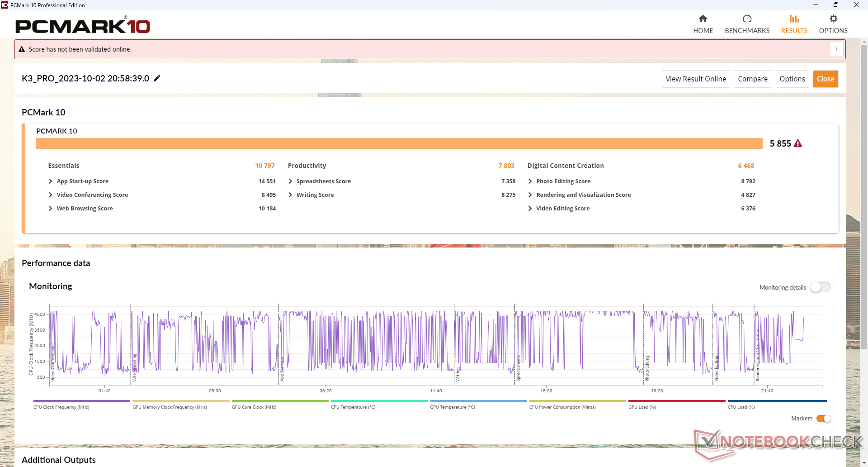
Task: Click the pencil icon to rename result
Action: tap(157, 78)
